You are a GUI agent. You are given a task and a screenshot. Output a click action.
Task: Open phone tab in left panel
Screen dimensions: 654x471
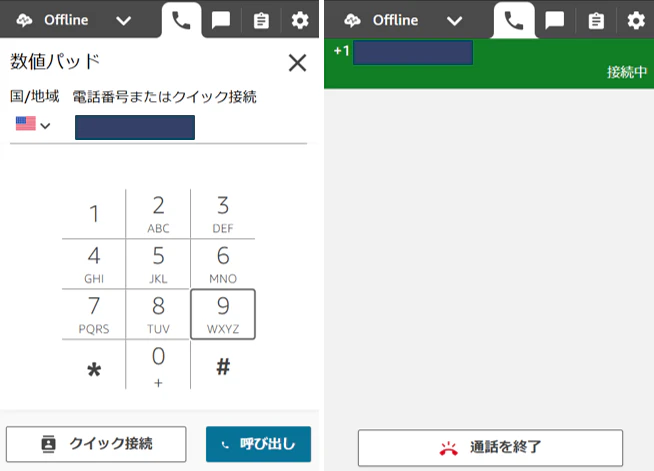point(181,20)
